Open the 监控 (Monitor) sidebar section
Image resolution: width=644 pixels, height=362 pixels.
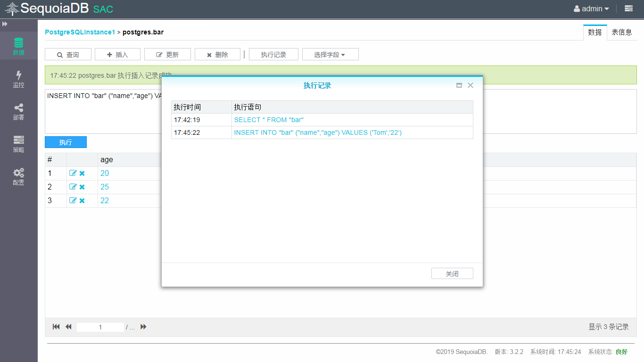pyautogui.click(x=18, y=79)
